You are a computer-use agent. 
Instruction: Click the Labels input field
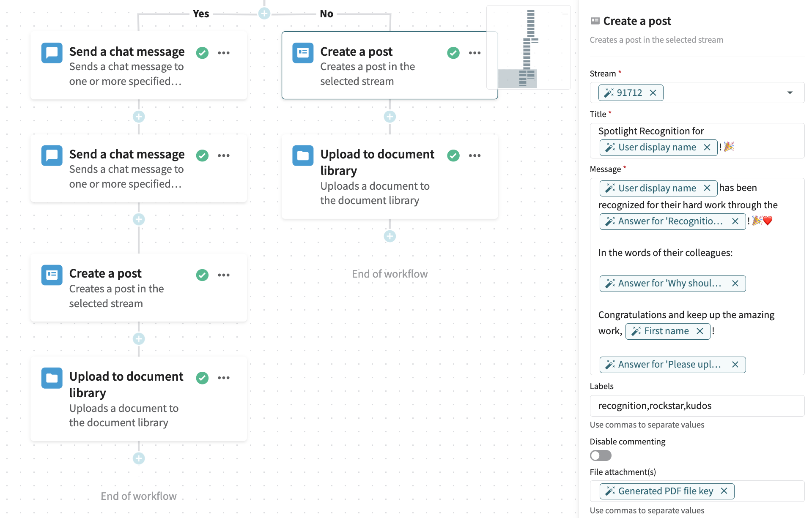697,406
